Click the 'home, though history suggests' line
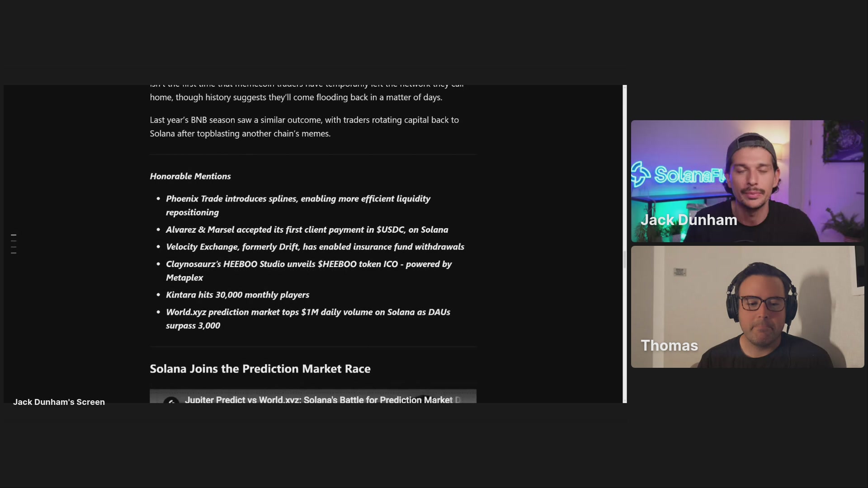This screenshot has height=488, width=868. 296,97
